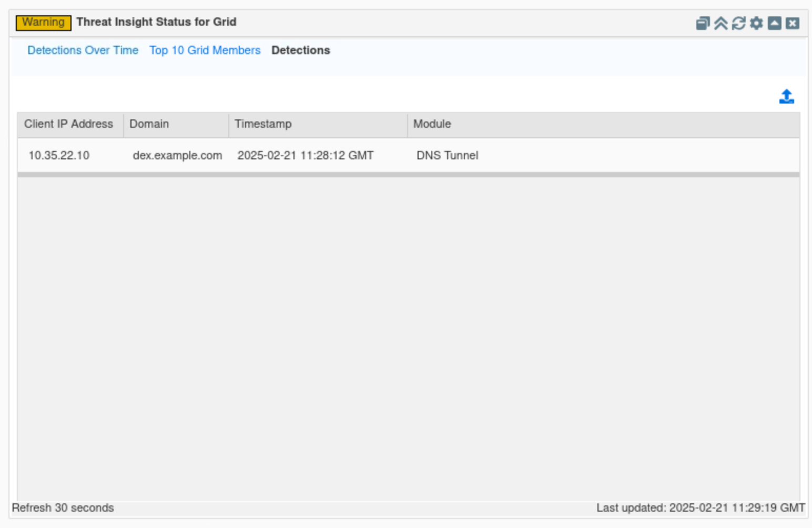Click the Module column header
Screen dimensions: 812x528
[x=432, y=124]
